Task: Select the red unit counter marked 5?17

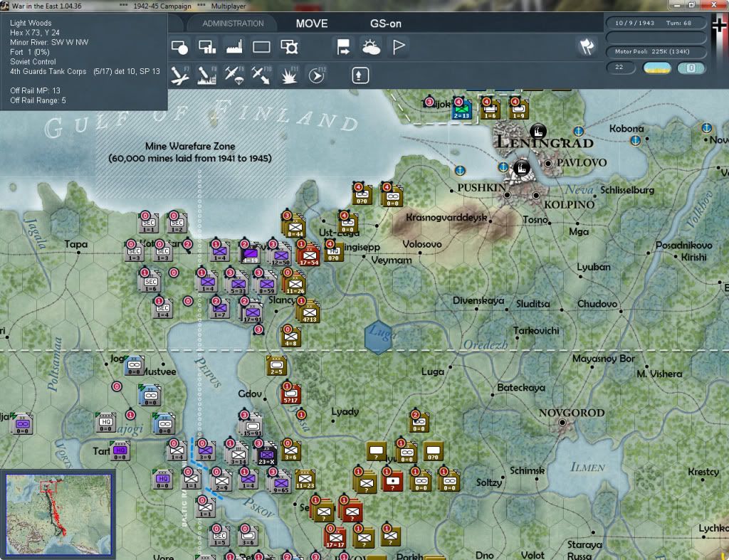Action: [x=291, y=394]
